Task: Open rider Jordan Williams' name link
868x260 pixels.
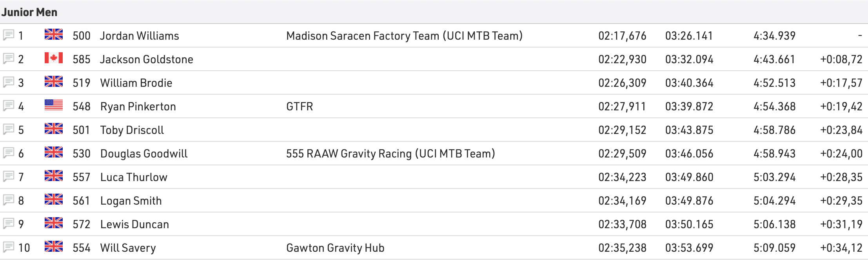Action: point(140,36)
